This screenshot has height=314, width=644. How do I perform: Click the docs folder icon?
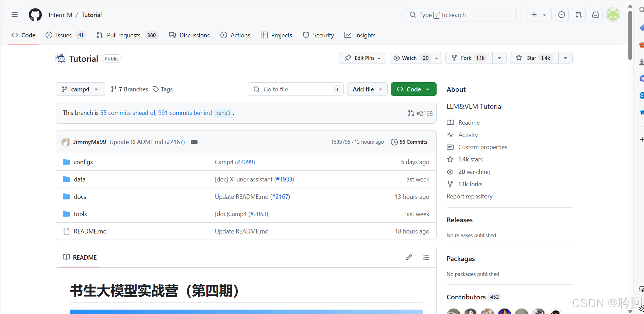(66, 196)
